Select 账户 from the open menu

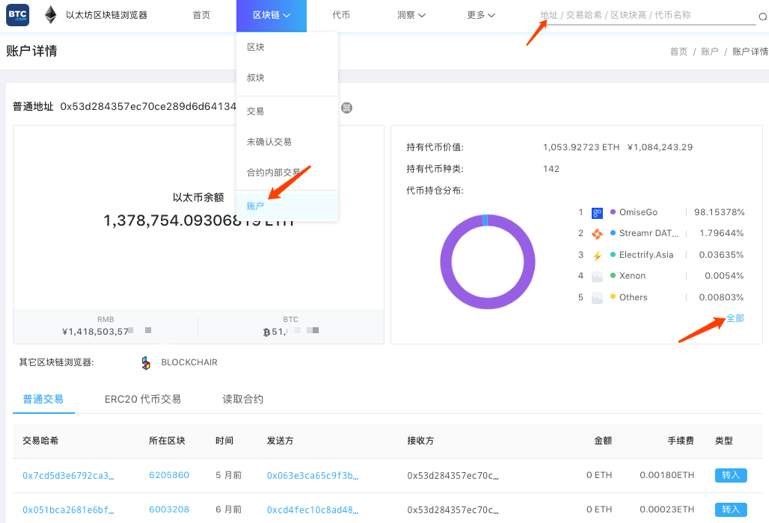pos(256,206)
